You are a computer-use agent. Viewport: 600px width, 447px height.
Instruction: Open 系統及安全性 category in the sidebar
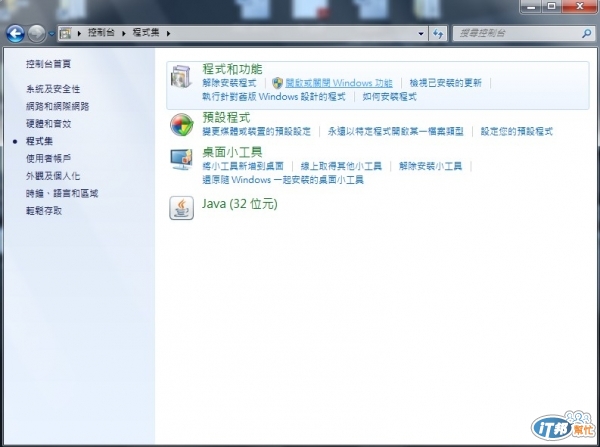[x=53, y=89]
